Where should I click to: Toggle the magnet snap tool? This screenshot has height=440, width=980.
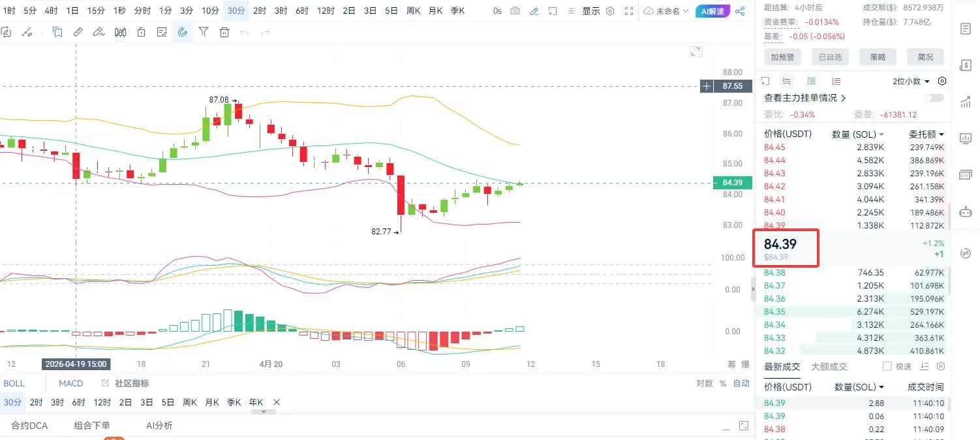pyautogui.click(x=183, y=32)
